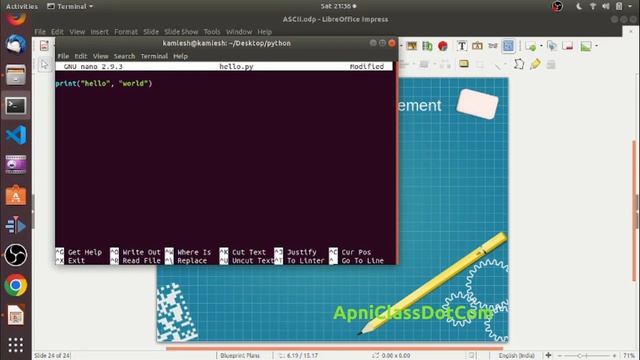Click the green table icon in Impress toolbar
This screenshot has width=640, height=360.
427,46
